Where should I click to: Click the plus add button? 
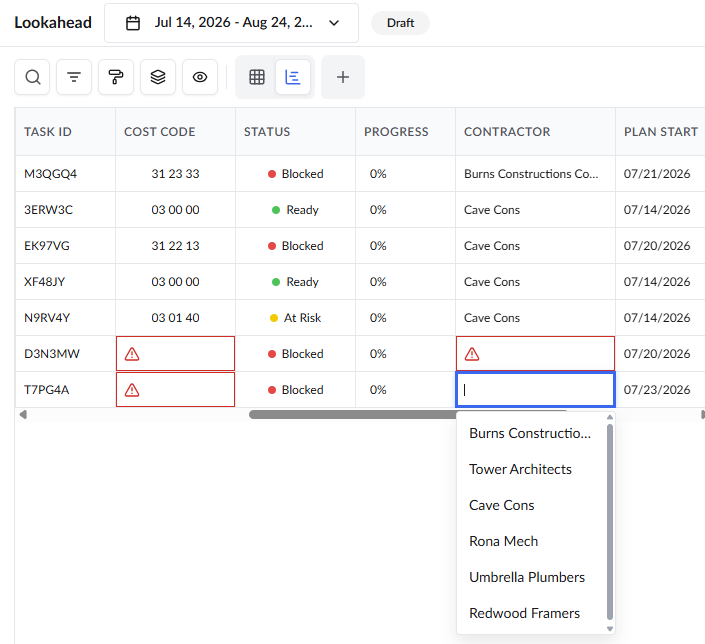343,77
